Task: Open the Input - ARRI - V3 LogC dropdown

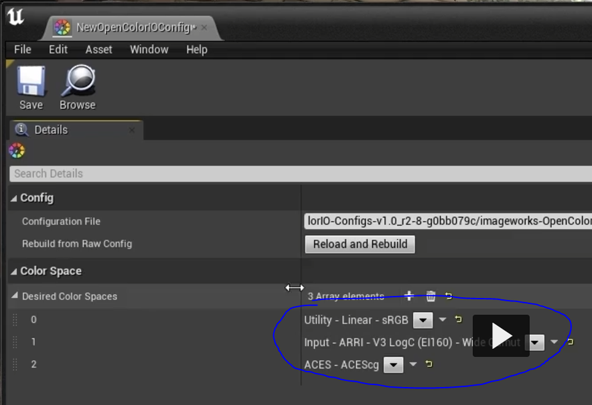Action: (x=535, y=343)
